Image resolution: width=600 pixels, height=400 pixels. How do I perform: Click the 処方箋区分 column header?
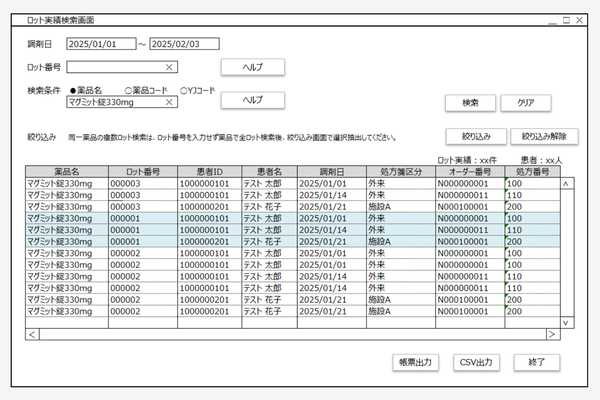click(x=400, y=172)
